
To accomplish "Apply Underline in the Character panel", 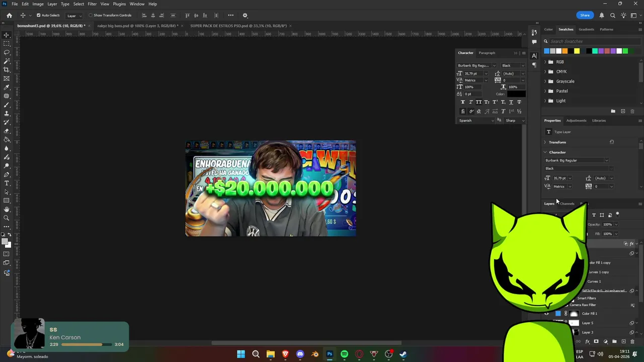I will [511, 102].
